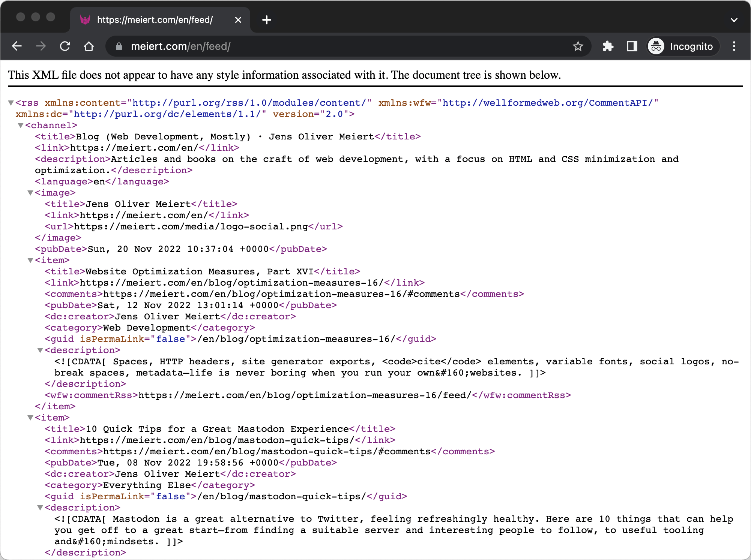Screen dimensions: 751x560
Task: Click link line for optimization-measures-16
Action: [x=234, y=283]
